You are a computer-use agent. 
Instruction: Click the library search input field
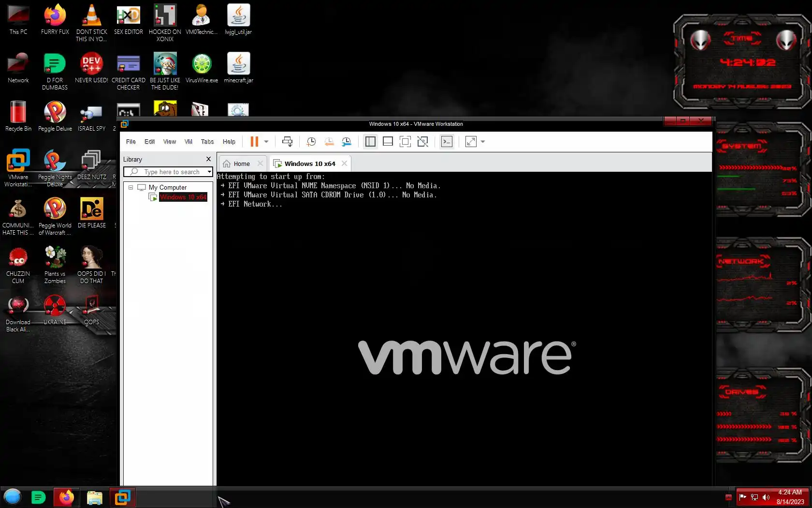(x=168, y=172)
